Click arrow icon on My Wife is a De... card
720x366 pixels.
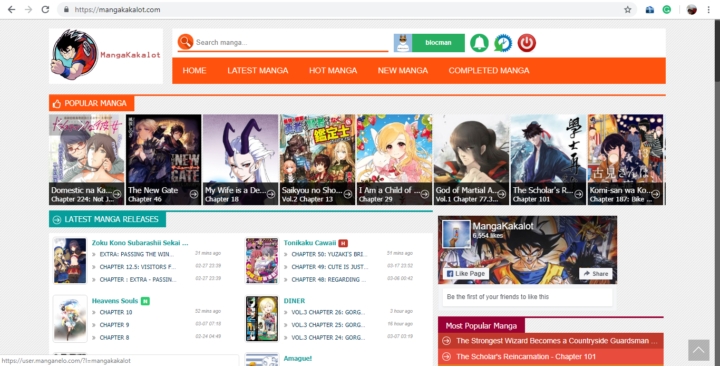coord(271,194)
